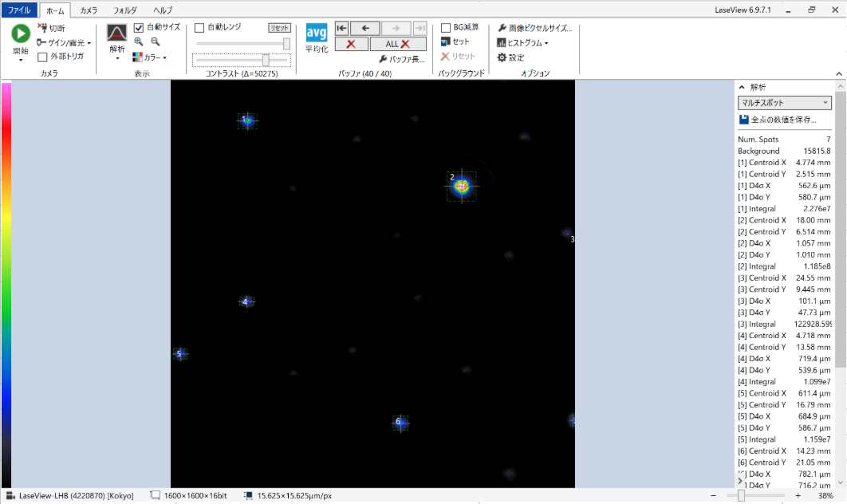Click 全点の数値を保存 save all values
This screenshot has width=847, height=504.
tap(778, 120)
